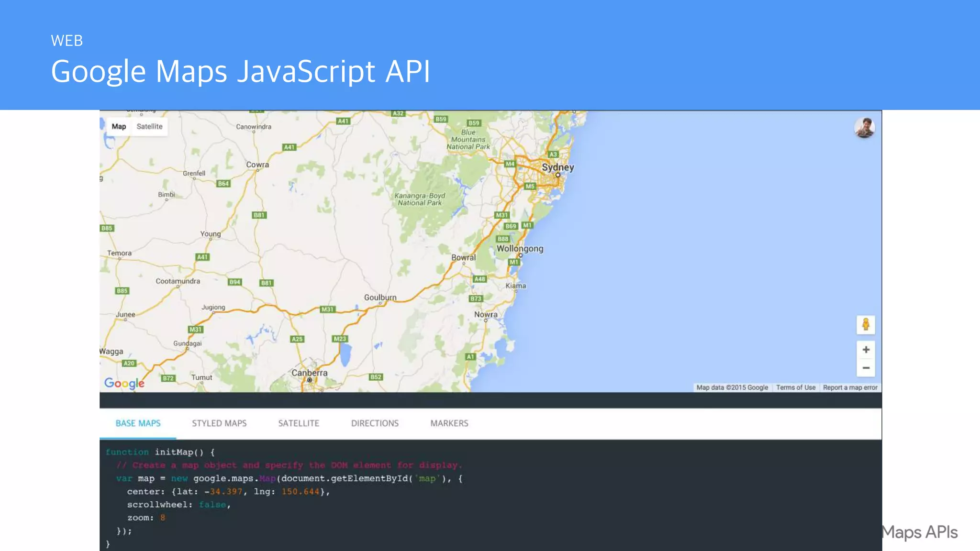Screen dimensions: 980x551
Task: Click the Young town label
Action: [211, 234]
